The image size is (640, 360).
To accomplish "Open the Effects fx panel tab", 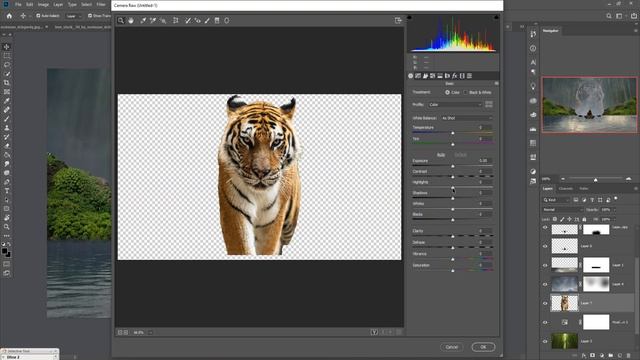I will point(455,76).
